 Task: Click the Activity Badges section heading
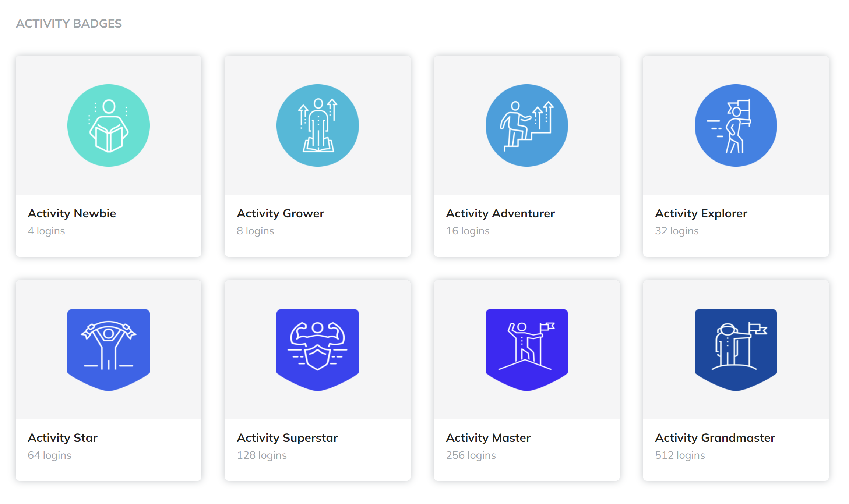point(69,24)
